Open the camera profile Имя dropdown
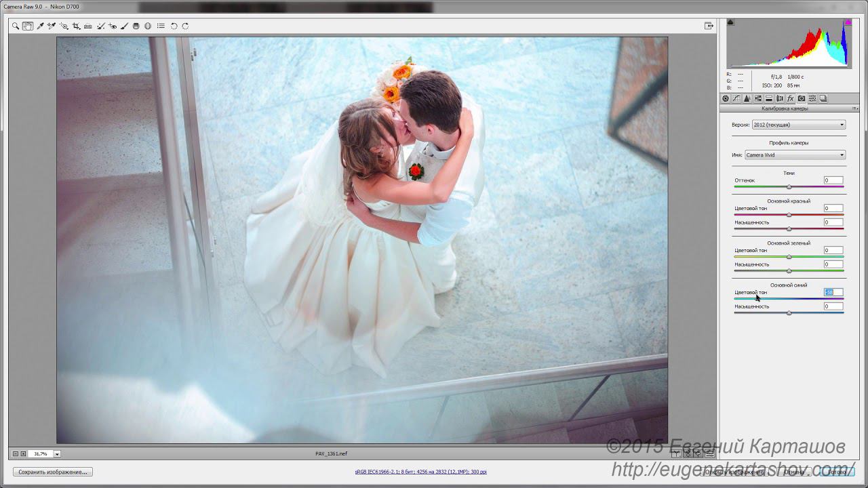868x488 pixels. click(795, 155)
